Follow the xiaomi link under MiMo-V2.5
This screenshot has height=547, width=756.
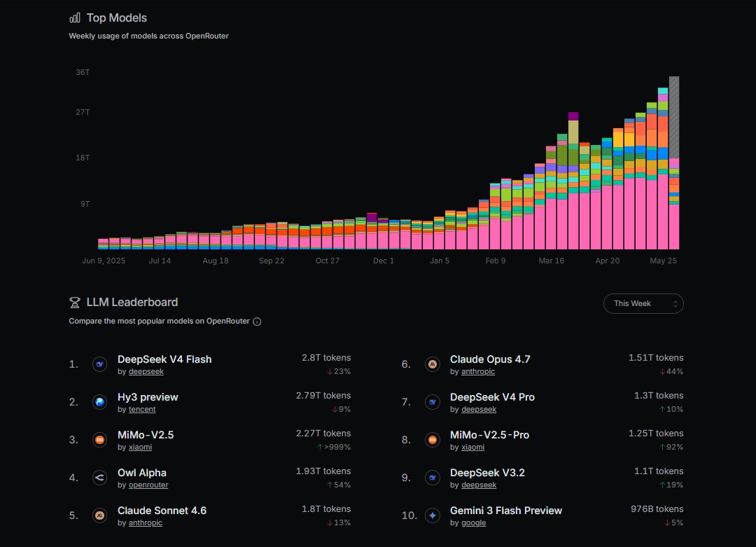pos(140,447)
